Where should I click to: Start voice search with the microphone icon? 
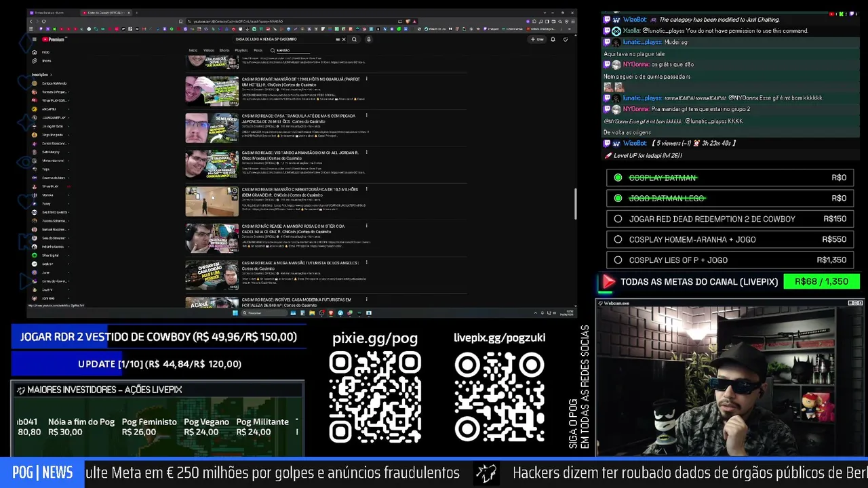(x=368, y=39)
